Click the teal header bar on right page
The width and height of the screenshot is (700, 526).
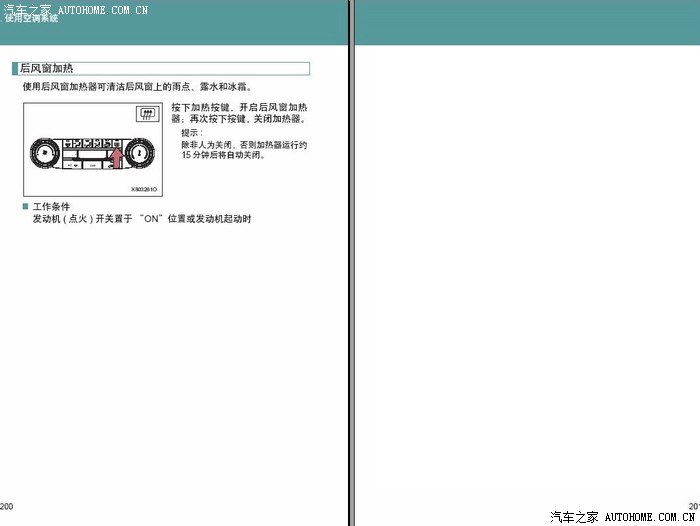coord(527,22)
